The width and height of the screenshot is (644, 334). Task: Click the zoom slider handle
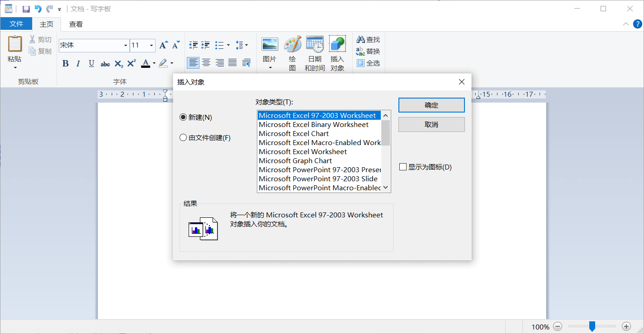click(x=592, y=326)
